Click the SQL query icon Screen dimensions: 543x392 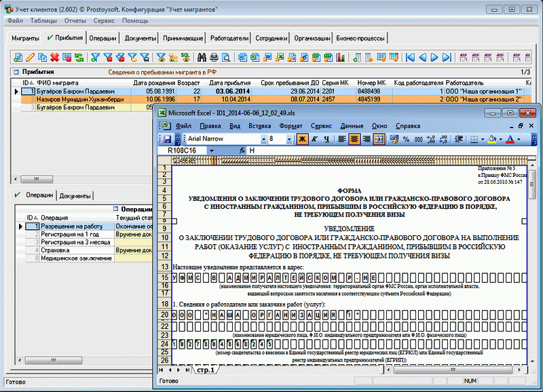pos(185,57)
